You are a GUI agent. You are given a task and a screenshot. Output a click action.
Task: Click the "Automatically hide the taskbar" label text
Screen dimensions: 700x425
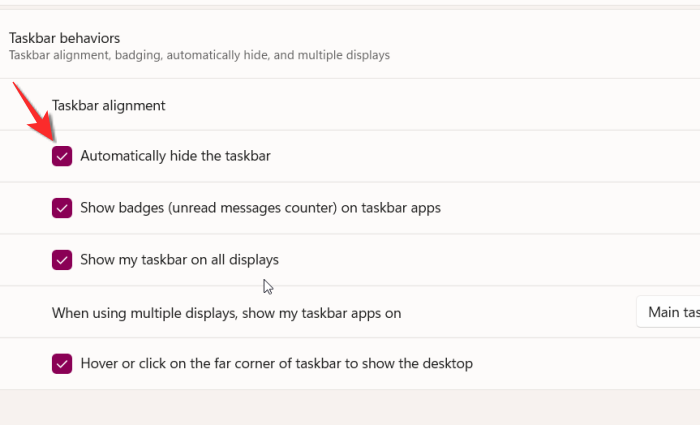point(175,156)
